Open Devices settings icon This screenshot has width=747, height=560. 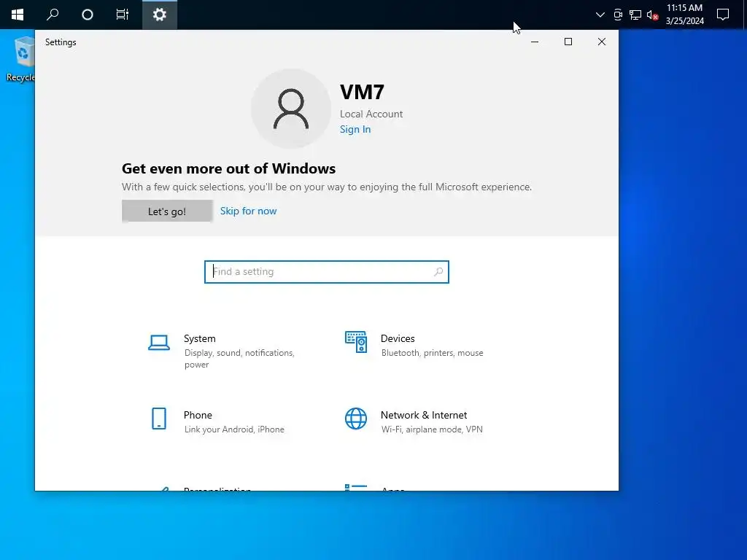[x=356, y=342]
